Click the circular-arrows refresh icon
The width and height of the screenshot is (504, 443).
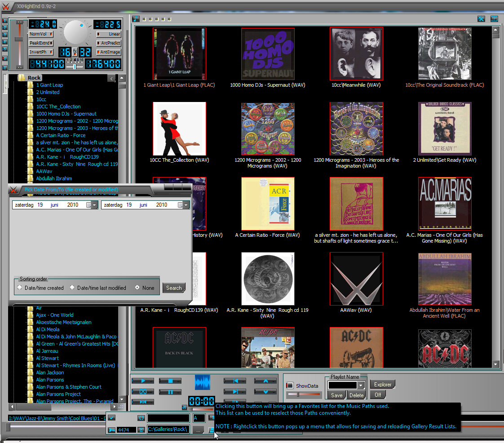click(141, 418)
